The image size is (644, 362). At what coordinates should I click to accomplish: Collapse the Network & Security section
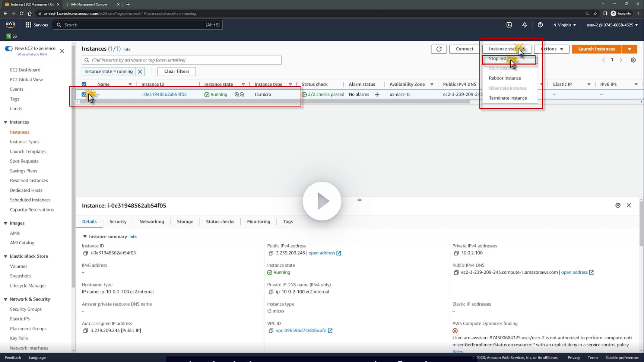6,299
